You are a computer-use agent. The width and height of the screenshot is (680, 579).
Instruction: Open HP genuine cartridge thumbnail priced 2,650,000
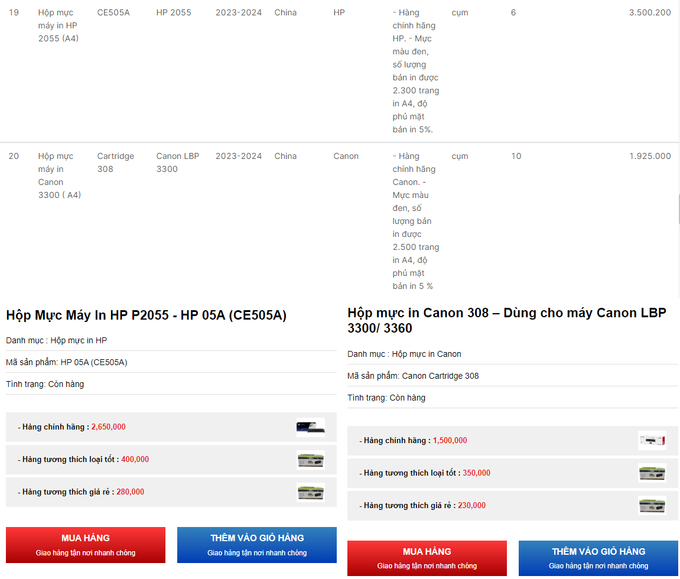click(311, 427)
